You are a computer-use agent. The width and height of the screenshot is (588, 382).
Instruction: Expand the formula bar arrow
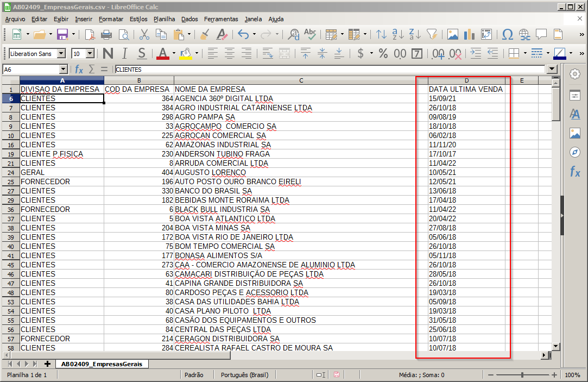[552, 69]
